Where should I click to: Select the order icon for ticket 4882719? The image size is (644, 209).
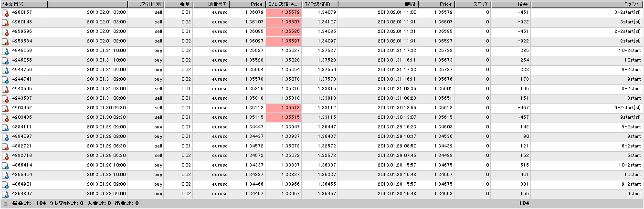(5, 156)
